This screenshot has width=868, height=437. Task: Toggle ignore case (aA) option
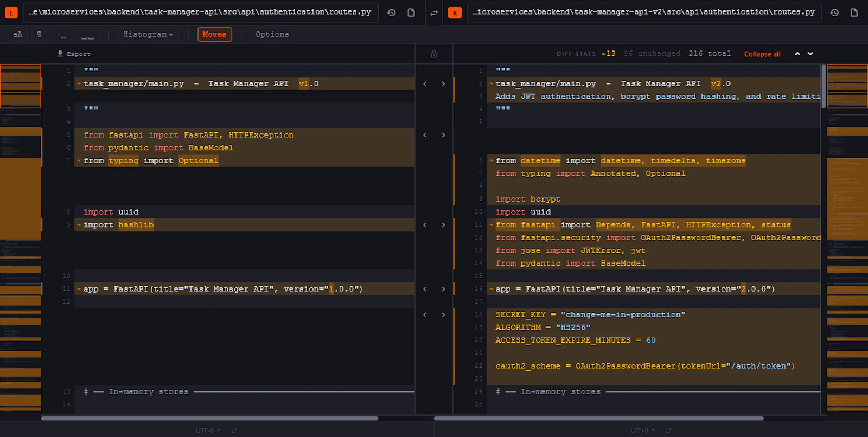pos(18,34)
